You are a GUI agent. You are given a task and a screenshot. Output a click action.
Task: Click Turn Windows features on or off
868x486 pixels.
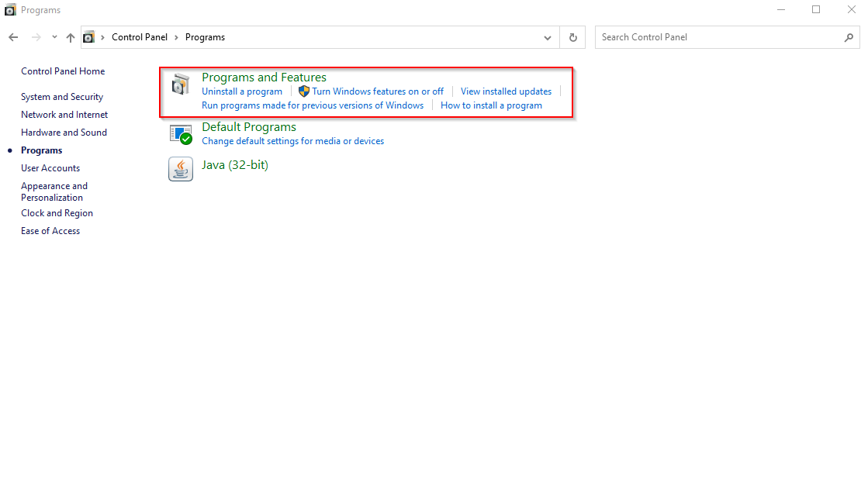(378, 91)
